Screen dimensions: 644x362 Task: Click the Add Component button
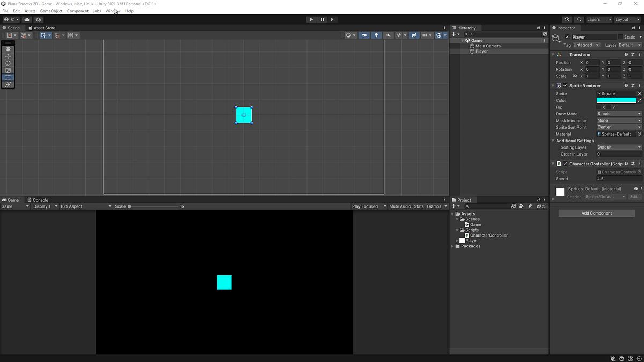597,213
